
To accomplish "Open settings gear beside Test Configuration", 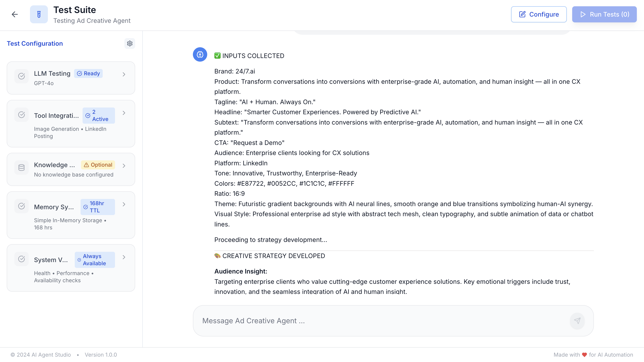I will (130, 43).
